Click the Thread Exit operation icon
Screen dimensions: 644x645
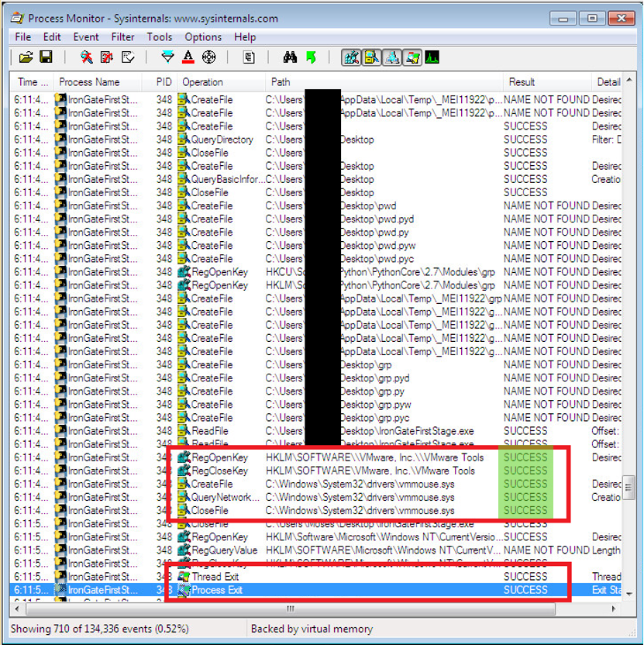click(x=184, y=576)
